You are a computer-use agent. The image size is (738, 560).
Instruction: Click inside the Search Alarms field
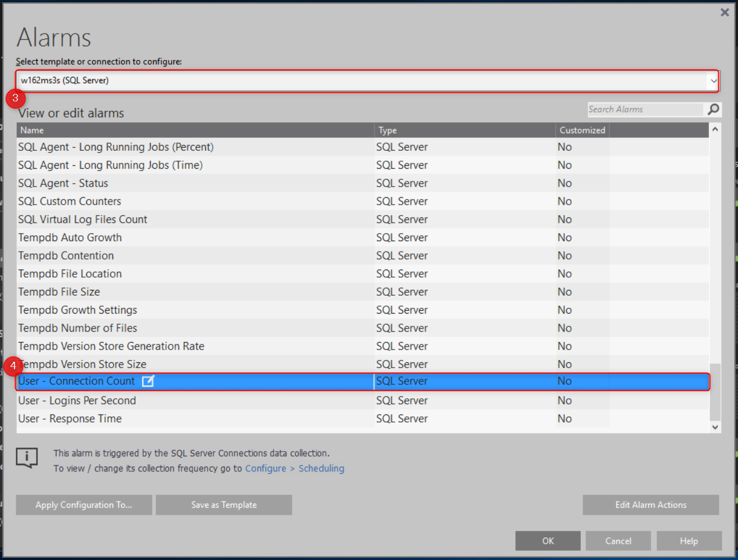(644, 109)
